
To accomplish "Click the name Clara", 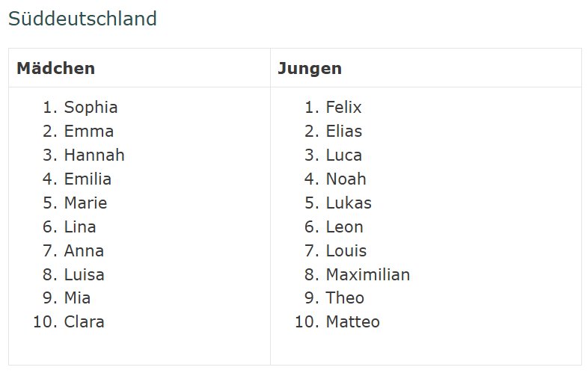I will (x=84, y=322).
